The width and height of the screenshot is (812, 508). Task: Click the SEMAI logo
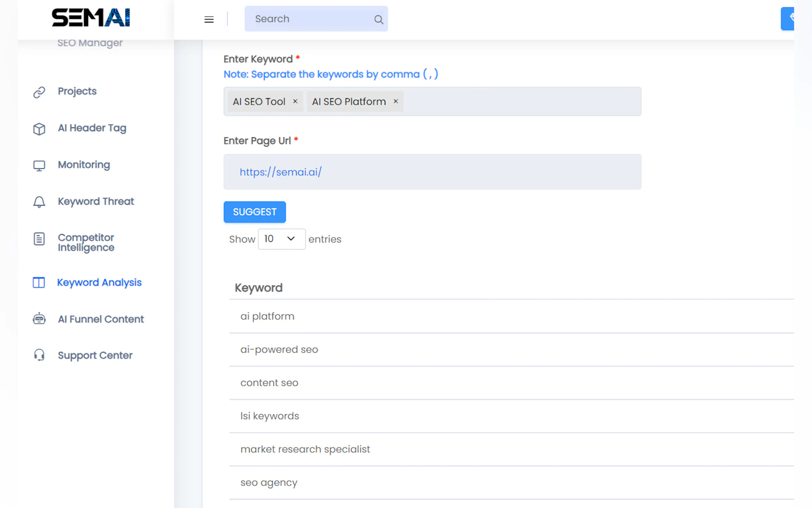click(91, 18)
